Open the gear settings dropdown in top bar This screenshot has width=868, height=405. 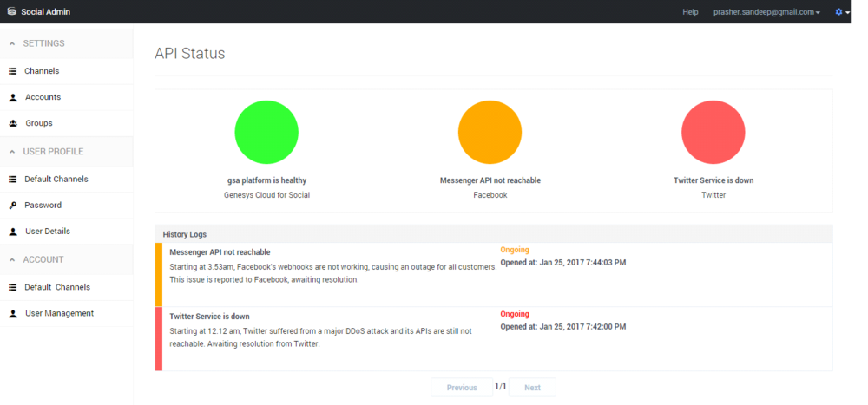tap(841, 12)
